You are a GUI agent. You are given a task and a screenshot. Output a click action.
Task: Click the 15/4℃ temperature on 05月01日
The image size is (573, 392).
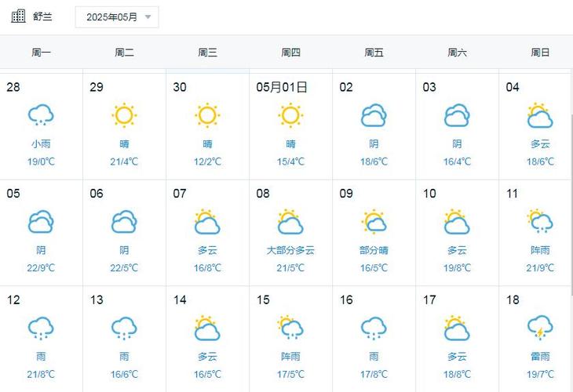coord(291,162)
